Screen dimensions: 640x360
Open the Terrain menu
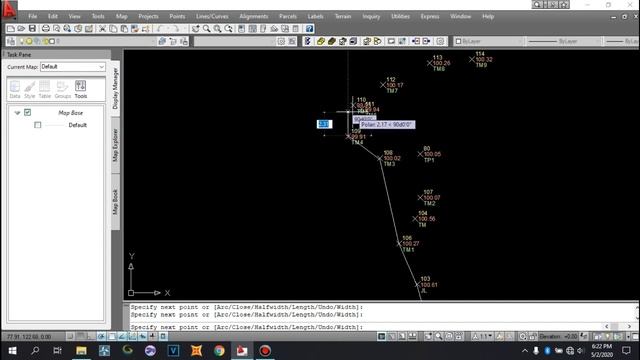tap(343, 16)
